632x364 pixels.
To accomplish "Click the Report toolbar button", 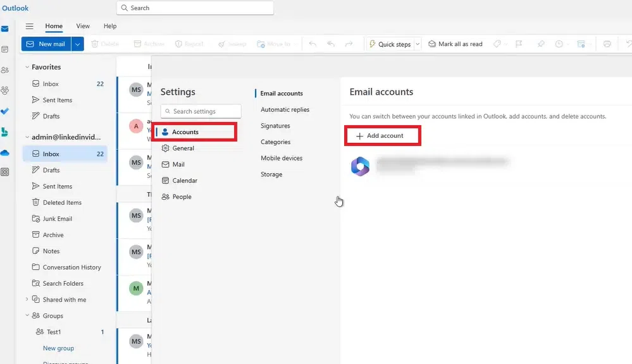I will click(x=189, y=44).
